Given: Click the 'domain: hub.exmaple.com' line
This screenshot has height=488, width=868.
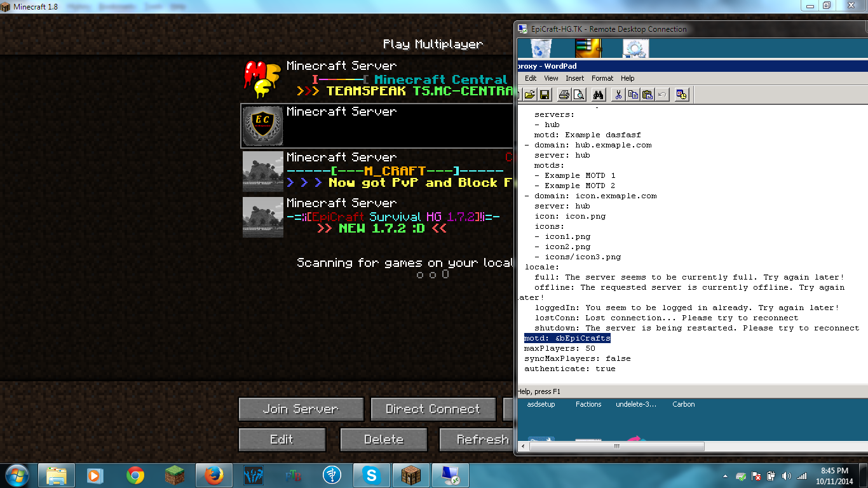Looking at the screenshot, I should click(588, 145).
